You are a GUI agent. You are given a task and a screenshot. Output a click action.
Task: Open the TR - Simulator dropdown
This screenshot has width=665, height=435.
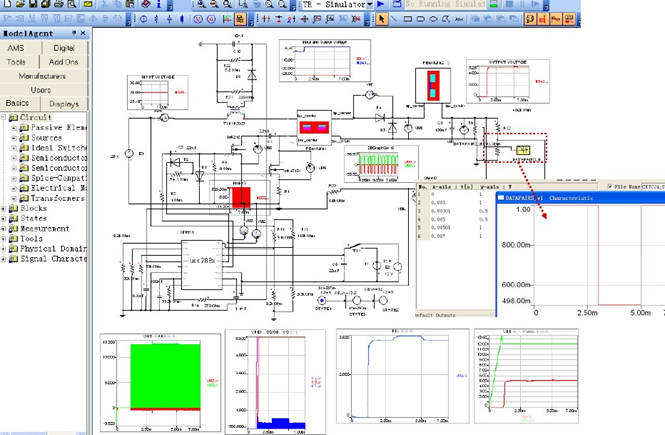369,4
